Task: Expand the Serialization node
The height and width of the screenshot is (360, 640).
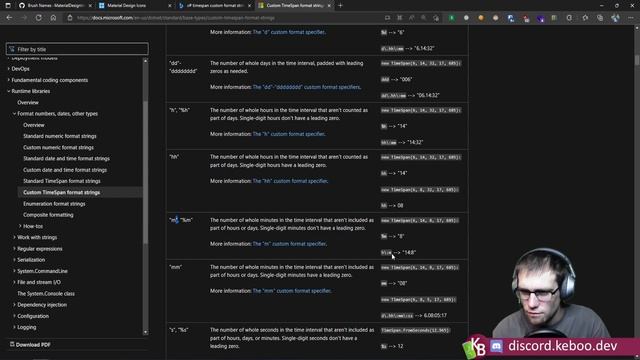Action: (14, 260)
